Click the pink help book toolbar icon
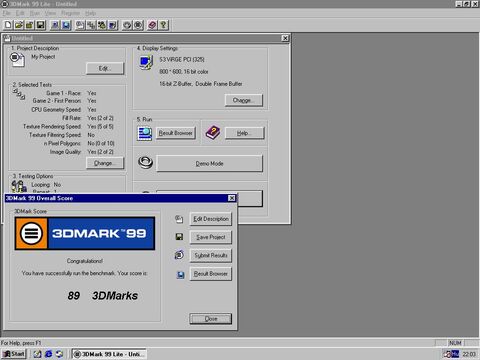This screenshot has height=360, width=480. [152, 25]
